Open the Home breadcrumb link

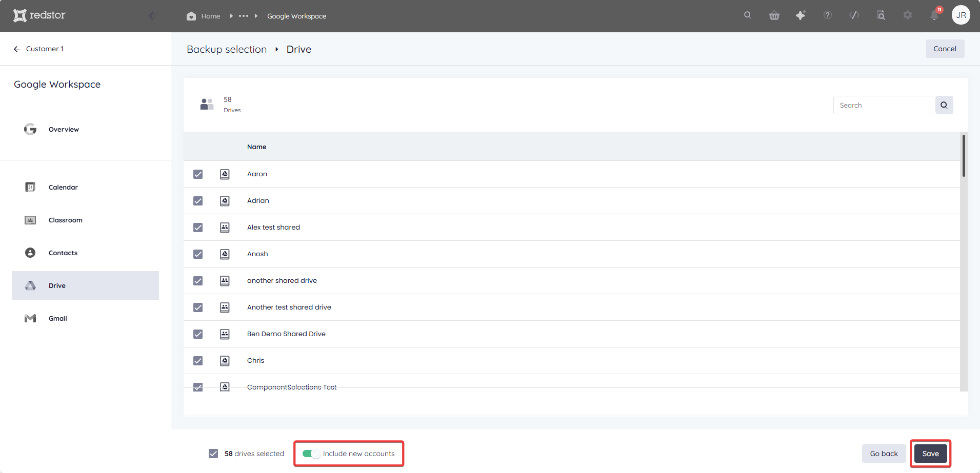[x=211, y=16]
